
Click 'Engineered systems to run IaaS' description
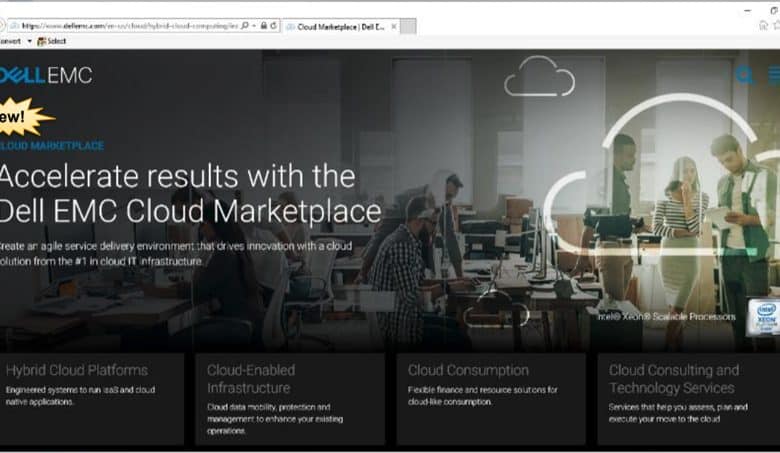pyautogui.click(x=81, y=396)
